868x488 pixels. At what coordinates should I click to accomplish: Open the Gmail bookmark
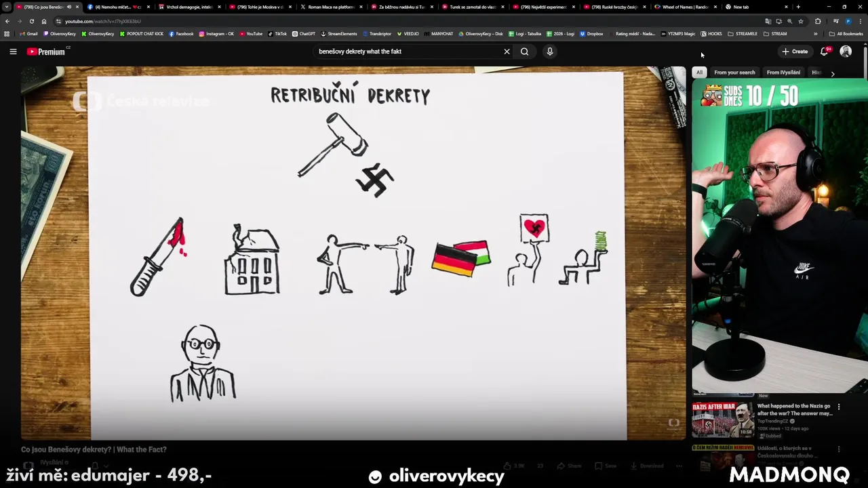coord(28,33)
